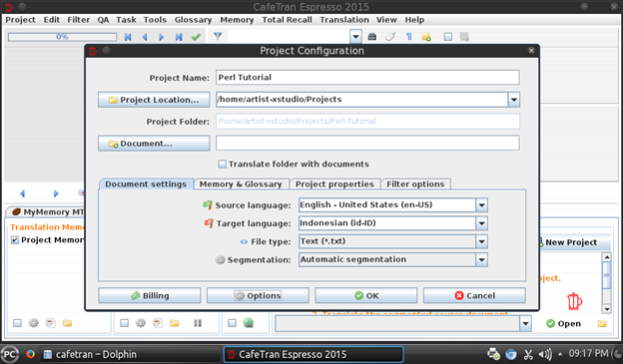Click blue globe tray icon beside printer

coord(511,354)
